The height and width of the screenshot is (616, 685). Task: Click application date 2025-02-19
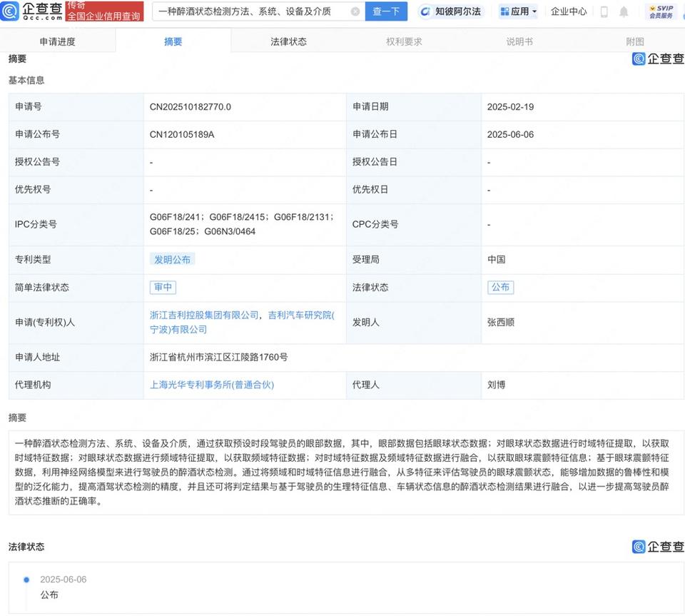pos(510,107)
